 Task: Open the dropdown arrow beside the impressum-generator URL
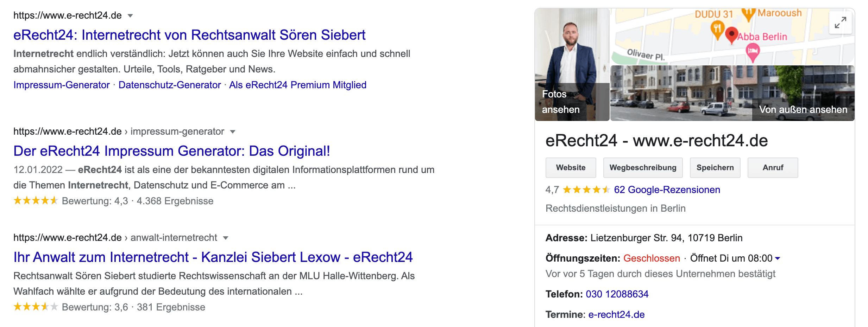tap(233, 132)
